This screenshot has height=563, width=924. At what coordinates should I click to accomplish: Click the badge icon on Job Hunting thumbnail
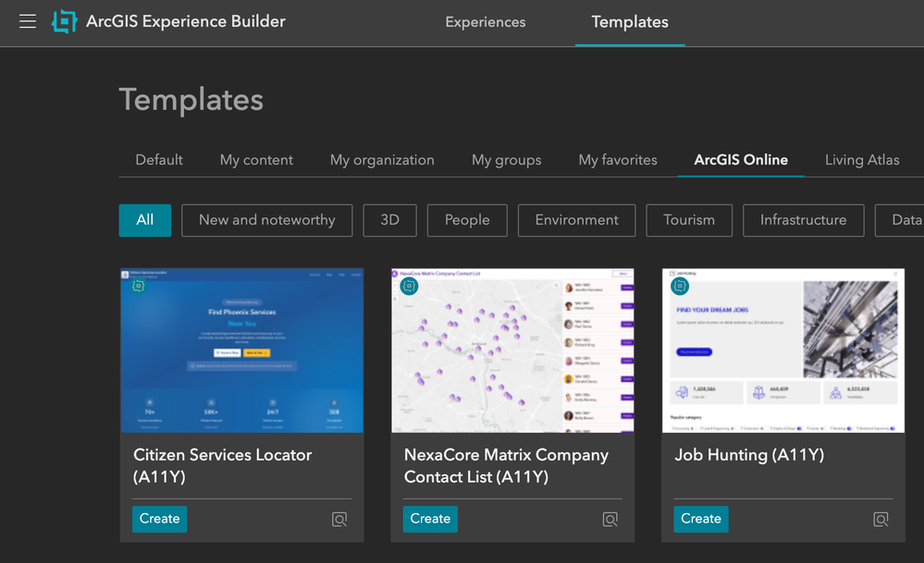(x=680, y=287)
